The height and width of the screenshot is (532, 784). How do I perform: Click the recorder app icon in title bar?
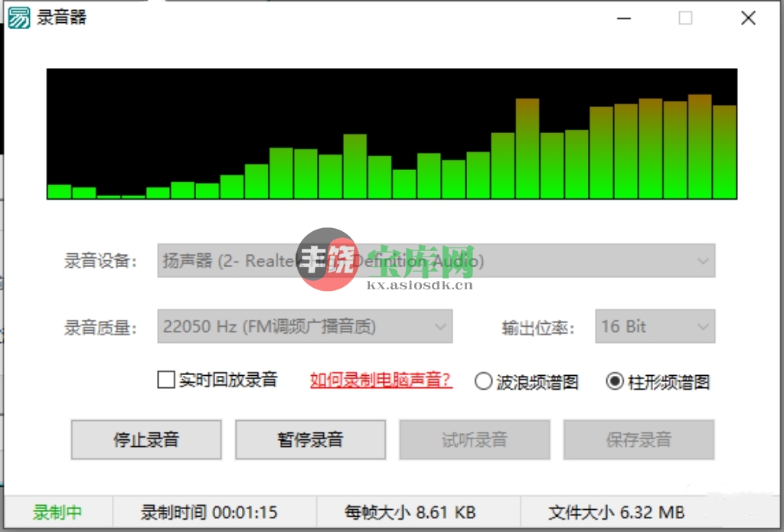click(18, 18)
